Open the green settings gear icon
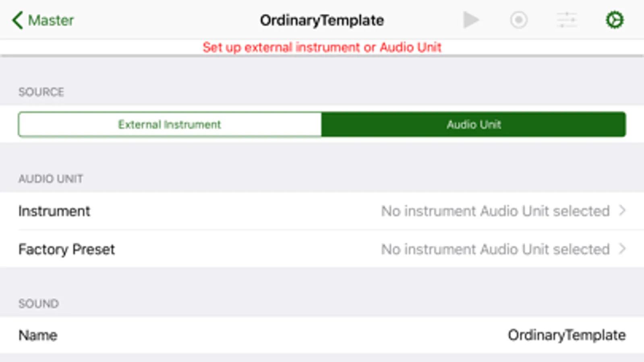 (x=615, y=20)
